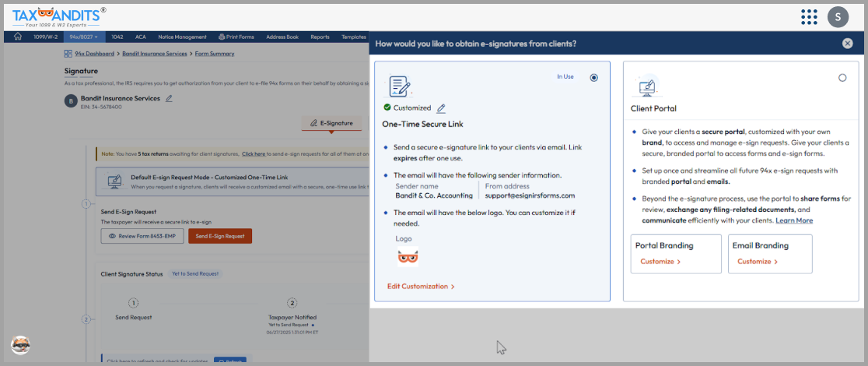Select the Client Portal radio button
The height and width of the screenshot is (366, 868).
842,78
